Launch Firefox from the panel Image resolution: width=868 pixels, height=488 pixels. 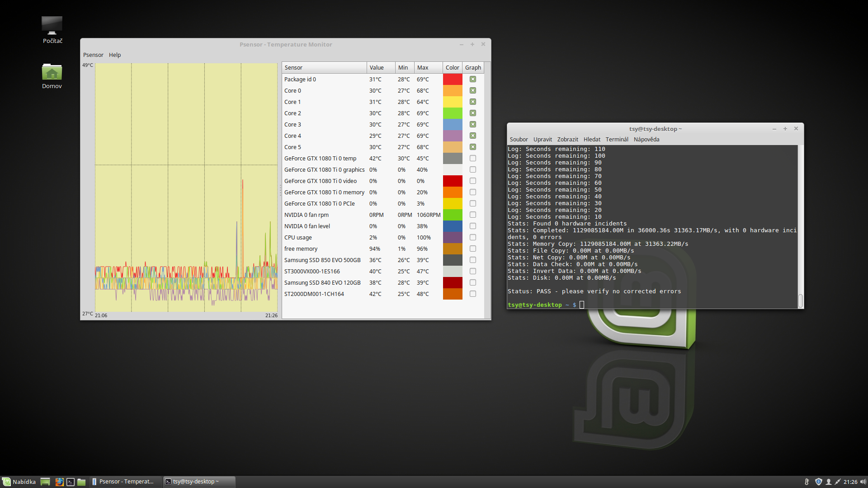point(59,482)
